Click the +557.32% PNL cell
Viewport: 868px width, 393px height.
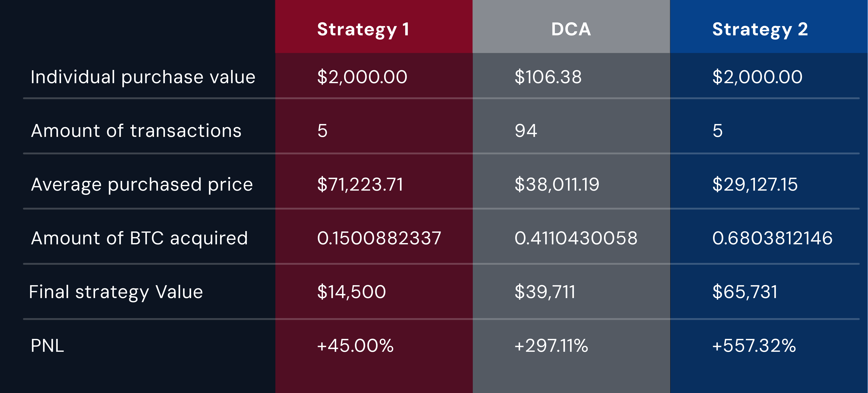tap(754, 346)
